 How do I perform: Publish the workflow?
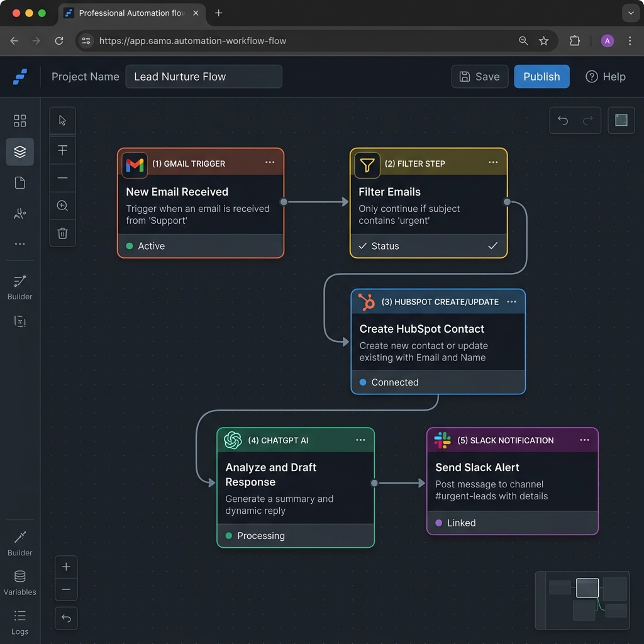pyautogui.click(x=541, y=77)
